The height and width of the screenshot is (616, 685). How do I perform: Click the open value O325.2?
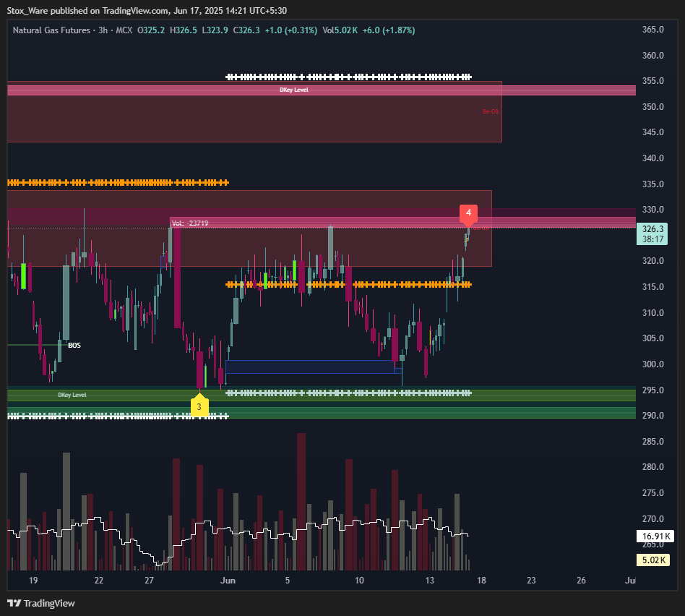(151, 30)
